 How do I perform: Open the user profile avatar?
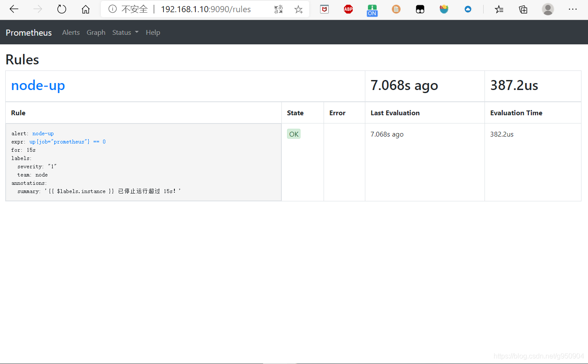click(x=548, y=9)
